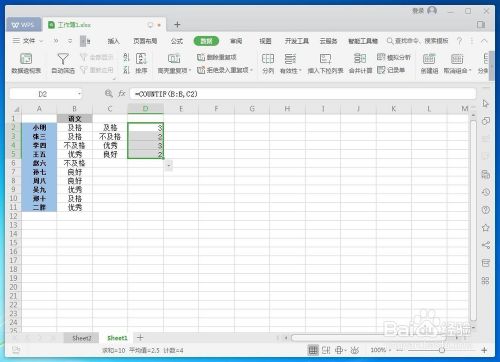Switch to the Formulas (公式) tab
Screen dimensions: 500x362
[177, 41]
